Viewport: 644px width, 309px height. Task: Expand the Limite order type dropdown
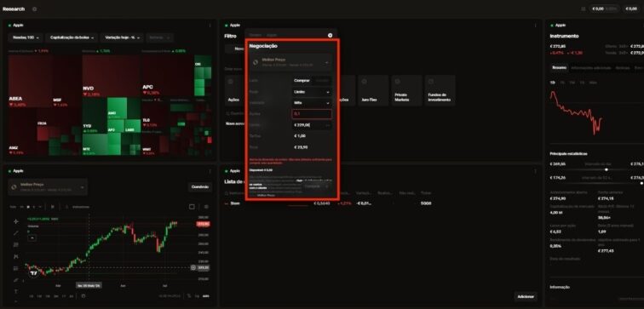(x=312, y=92)
